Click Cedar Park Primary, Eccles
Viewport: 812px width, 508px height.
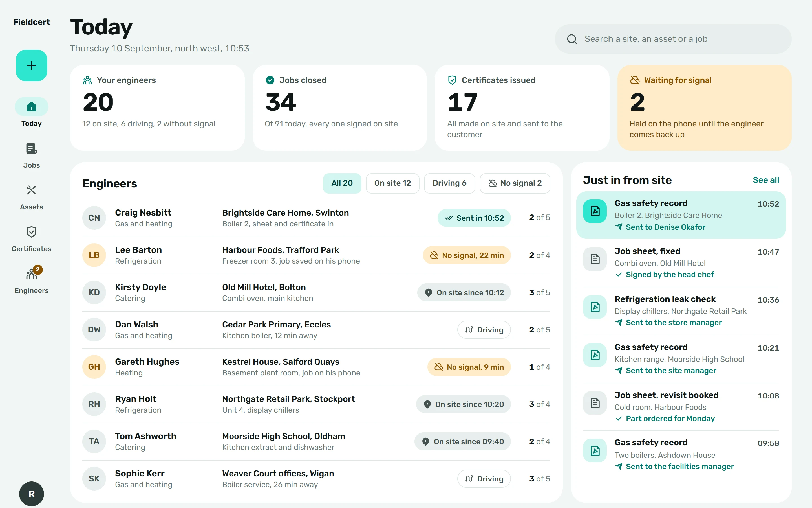(277, 325)
